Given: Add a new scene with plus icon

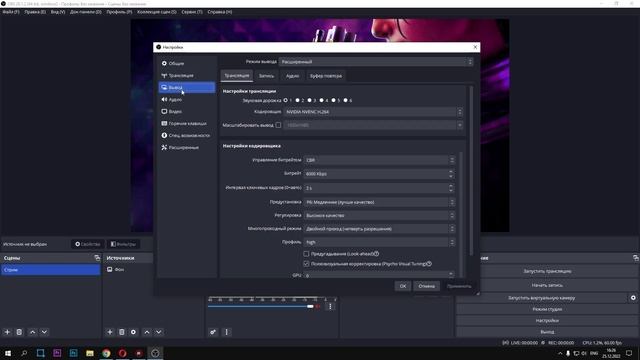Looking at the screenshot, I should coord(7,332).
